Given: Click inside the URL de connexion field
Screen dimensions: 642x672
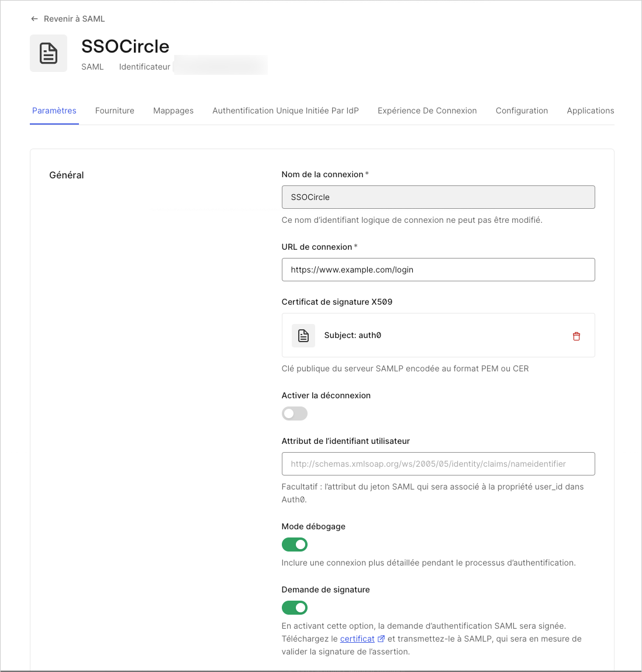Looking at the screenshot, I should pyautogui.click(x=438, y=270).
